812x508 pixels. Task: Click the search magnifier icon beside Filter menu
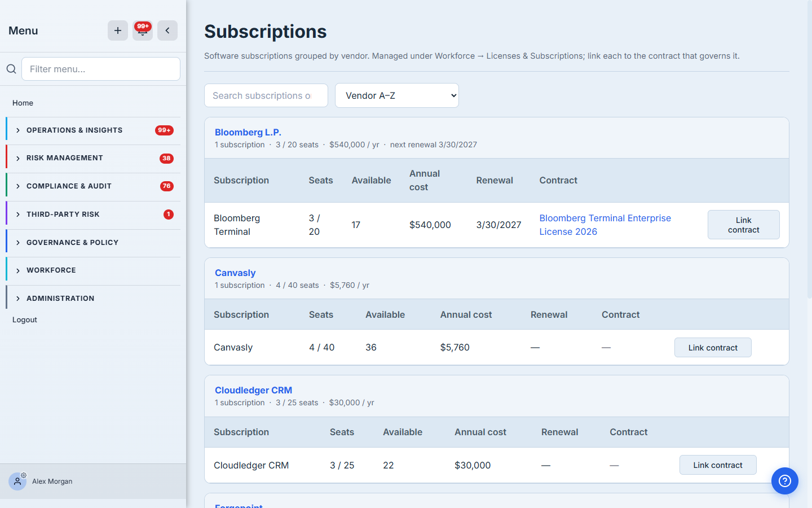(x=11, y=69)
